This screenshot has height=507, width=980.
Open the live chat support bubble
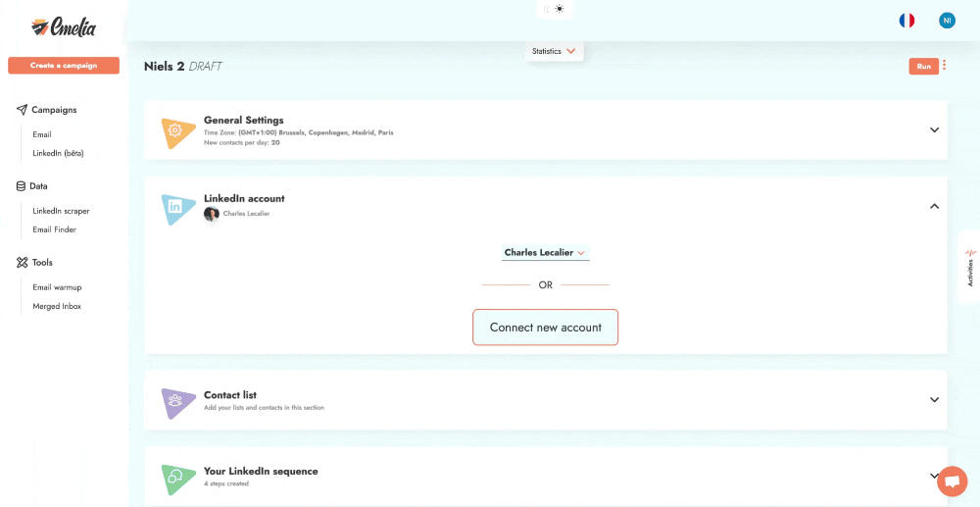[x=952, y=482]
